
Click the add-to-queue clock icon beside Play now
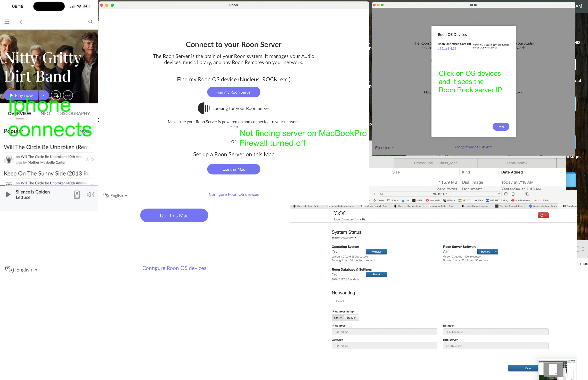tap(56, 95)
